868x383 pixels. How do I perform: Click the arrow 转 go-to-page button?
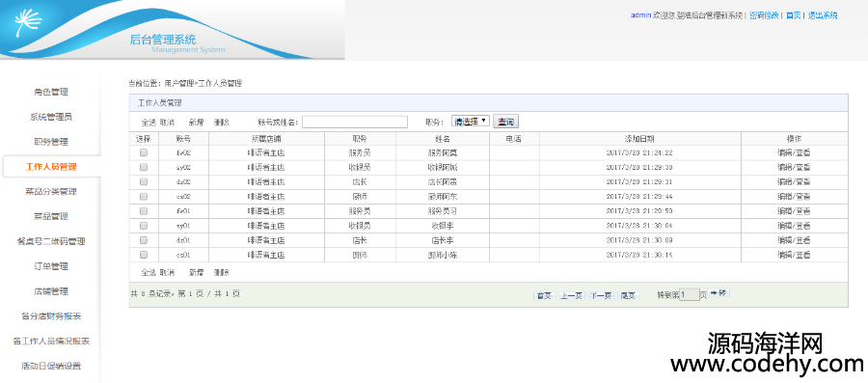719,292
